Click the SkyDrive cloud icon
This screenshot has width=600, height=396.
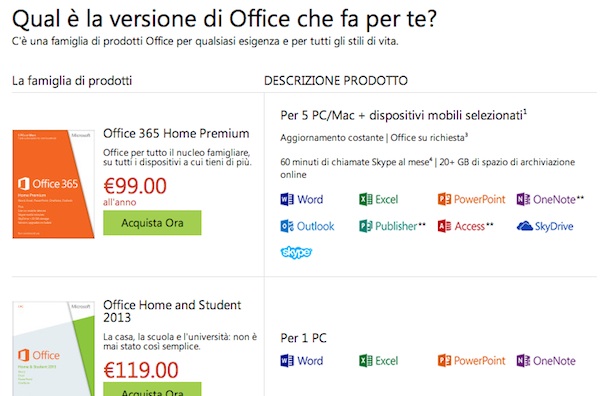pos(525,226)
